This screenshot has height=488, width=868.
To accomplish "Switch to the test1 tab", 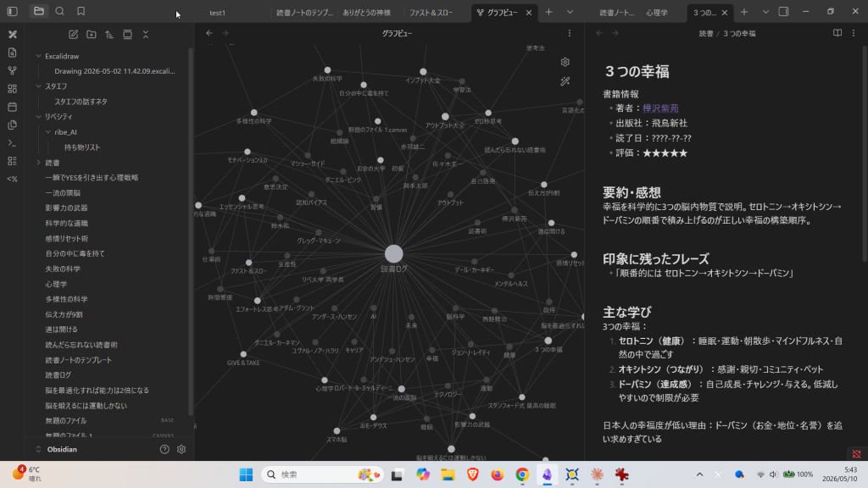I will click(218, 13).
